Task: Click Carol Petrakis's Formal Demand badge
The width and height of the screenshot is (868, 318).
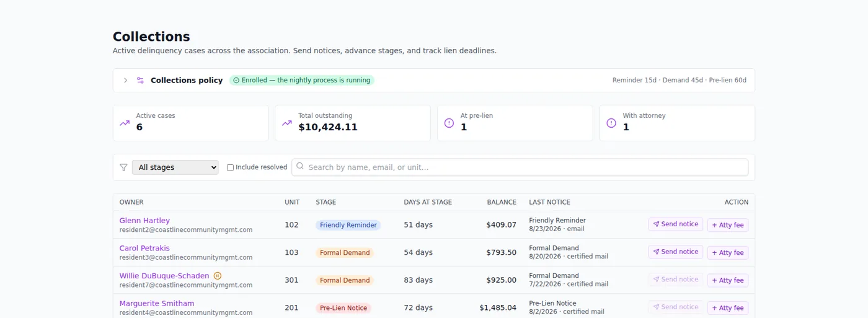Action: 345,253
